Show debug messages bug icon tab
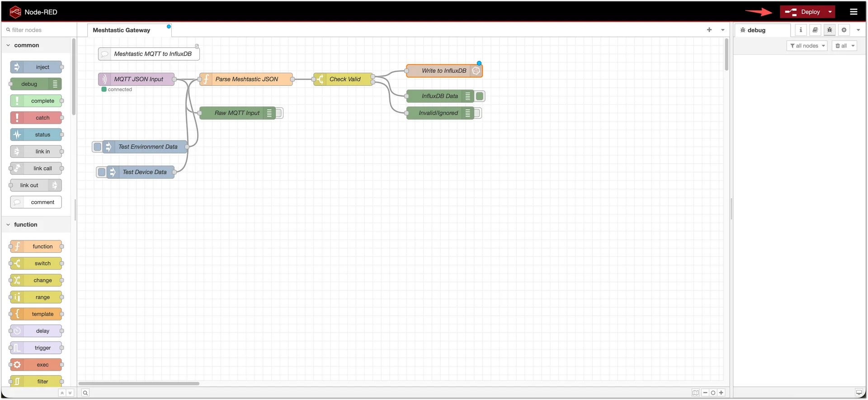 pos(830,30)
